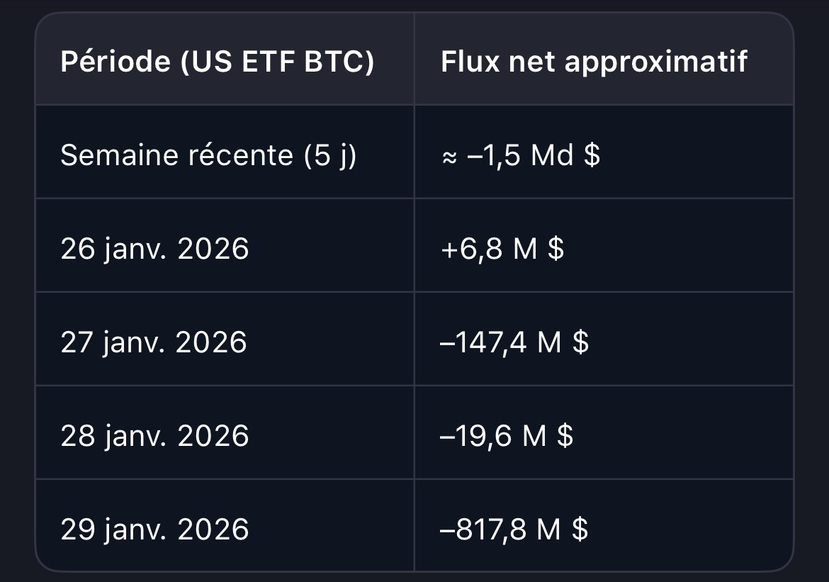
Task: Click the word "approximatif" in the header
Action: tap(656, 62)
